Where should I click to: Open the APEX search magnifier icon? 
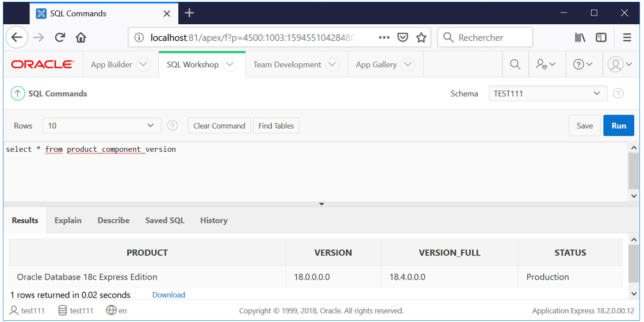pyautogui.click(x=515, y=64)
